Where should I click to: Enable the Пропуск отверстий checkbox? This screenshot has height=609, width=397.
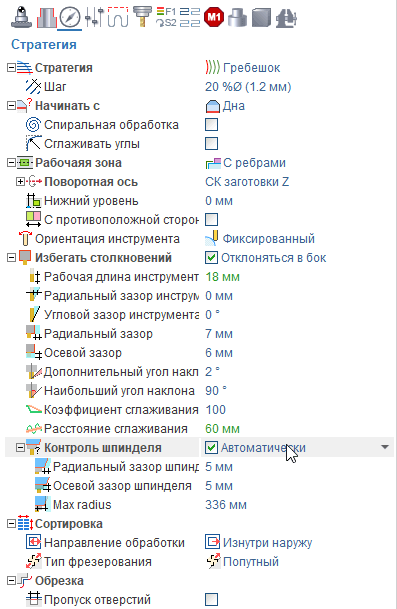tap(212, 599)
